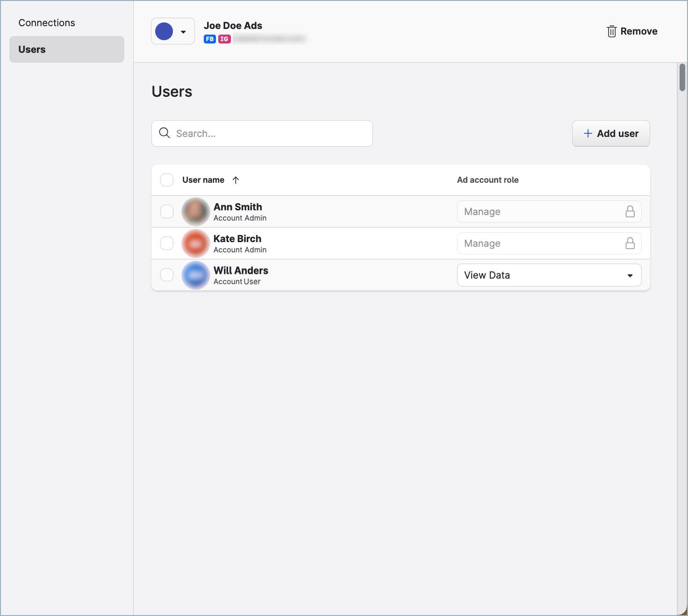
Task: Click the sort arrow beside User name
Action: pos(236,180)
